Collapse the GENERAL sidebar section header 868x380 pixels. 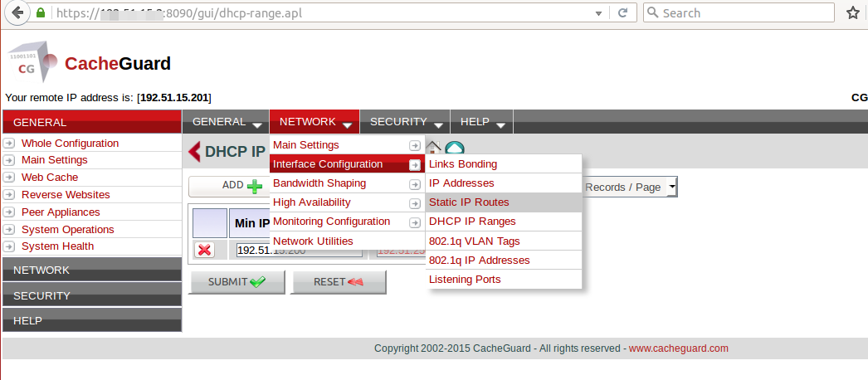coord(92,122)
